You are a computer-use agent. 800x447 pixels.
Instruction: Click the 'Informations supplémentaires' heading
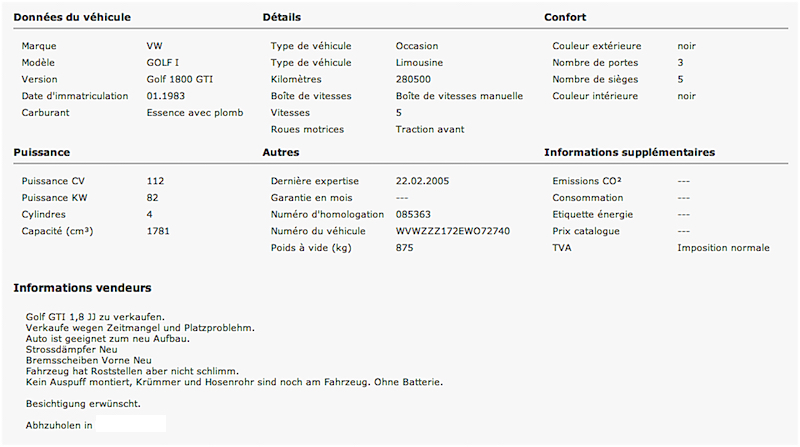coord(630,153)
